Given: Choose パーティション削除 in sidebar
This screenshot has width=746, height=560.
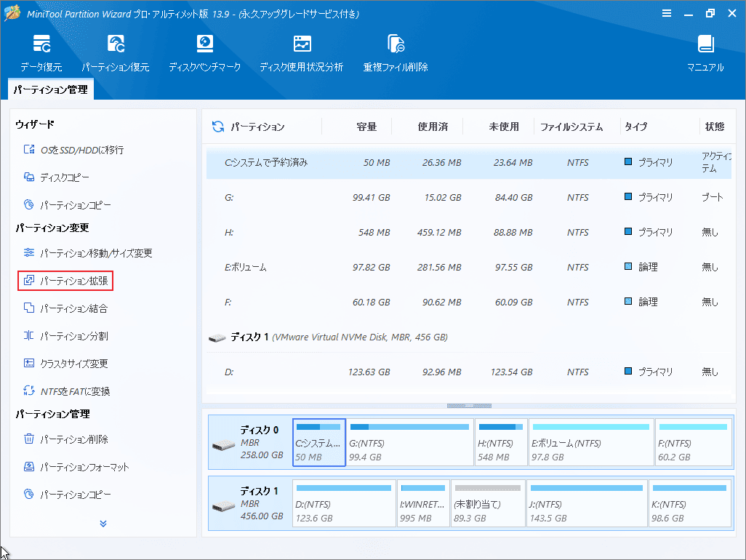Looking at the screenshot, I should [x=65, y=439].
